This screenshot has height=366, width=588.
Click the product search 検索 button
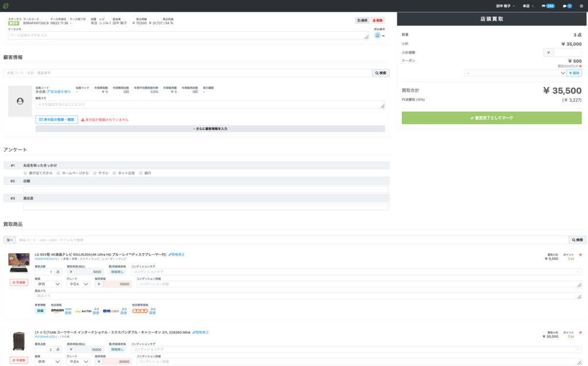click(x=578, y=240)
